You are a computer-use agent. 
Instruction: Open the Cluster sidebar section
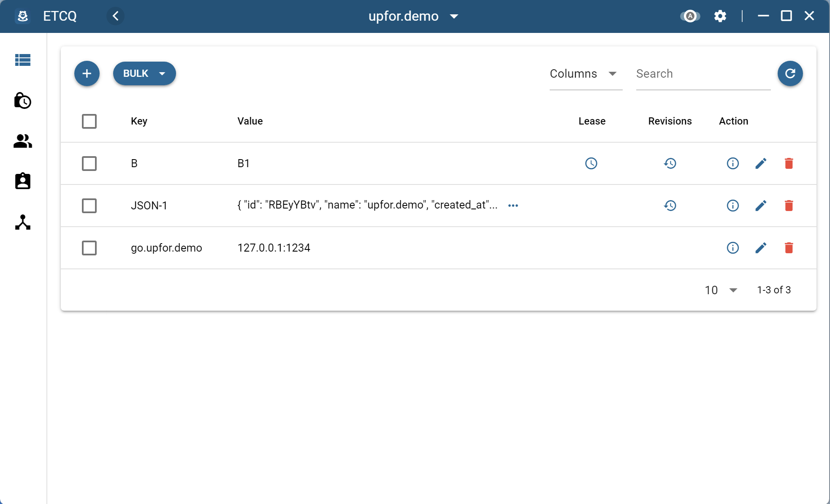(x=23, y=222)
